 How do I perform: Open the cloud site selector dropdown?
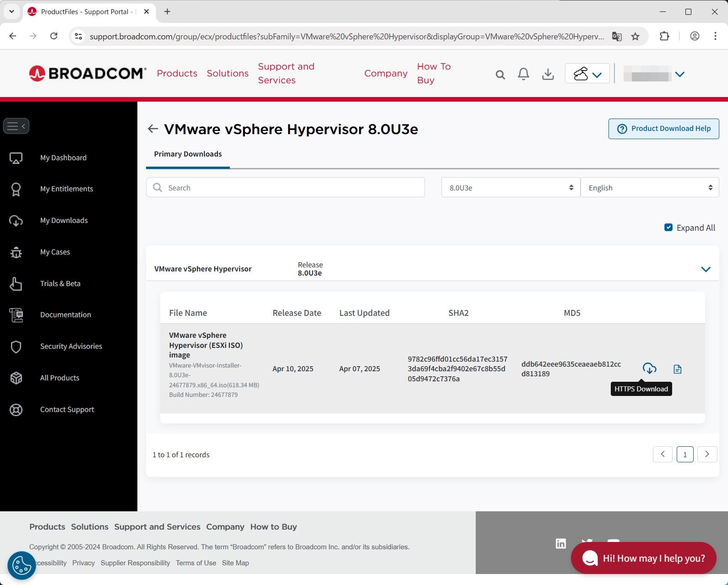tap(587, 73)
